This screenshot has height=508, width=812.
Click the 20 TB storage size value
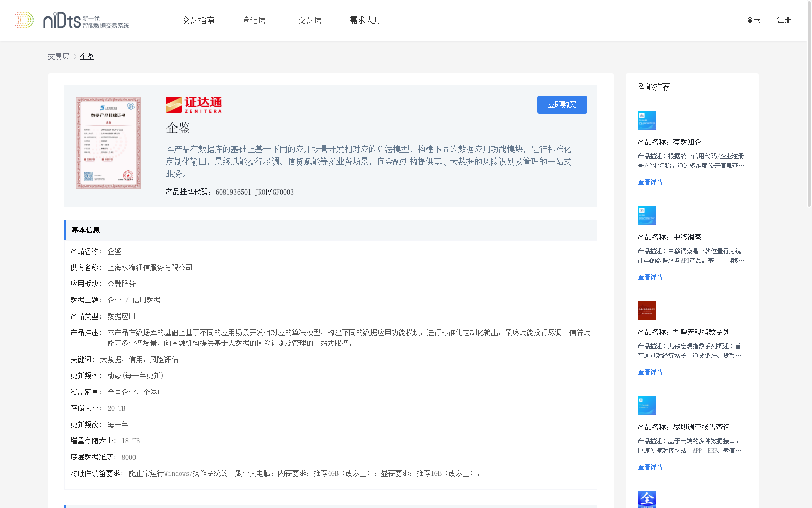tap(116, 408)
